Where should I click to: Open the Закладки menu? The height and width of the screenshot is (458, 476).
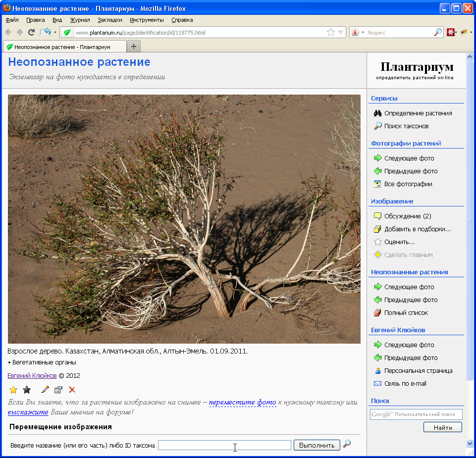(110, 20)
